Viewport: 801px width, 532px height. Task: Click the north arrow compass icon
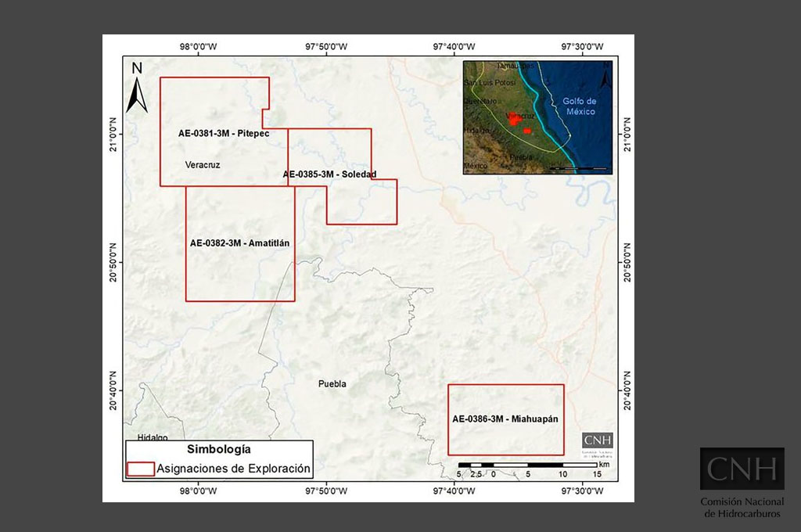click(137, 88)
